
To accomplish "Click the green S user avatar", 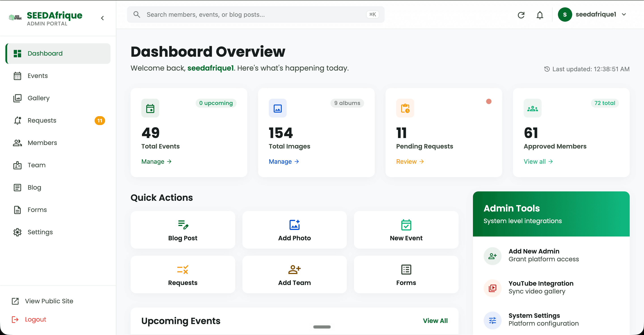I will (x=565, y=15).
